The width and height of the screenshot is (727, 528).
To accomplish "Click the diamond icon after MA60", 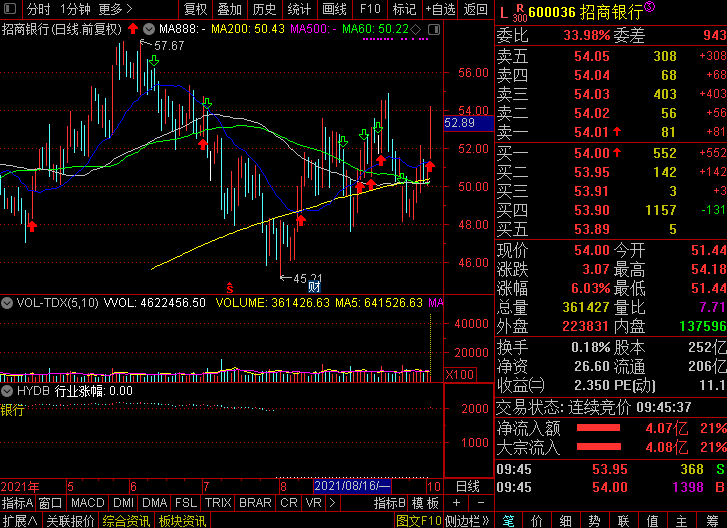I will [x=417, y=29].
